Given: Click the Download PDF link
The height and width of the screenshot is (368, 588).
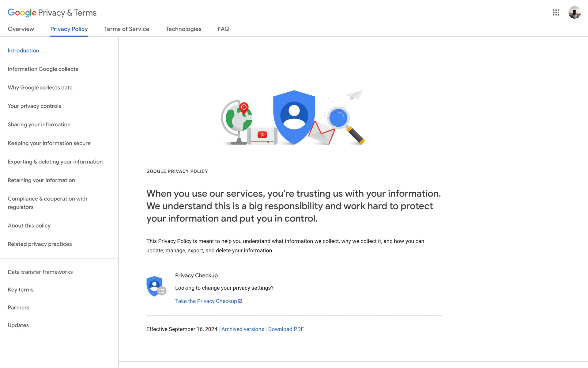Looking at the screenshot, I should 286,329.
